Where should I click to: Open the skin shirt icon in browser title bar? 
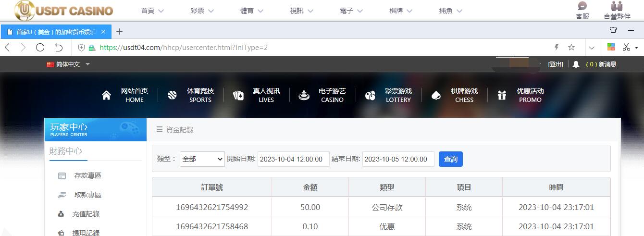613,30
